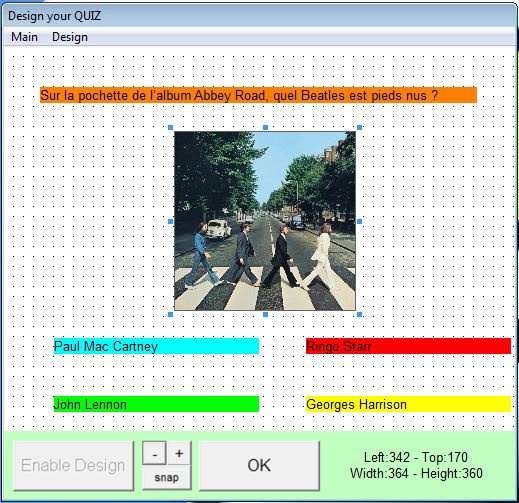Select the Abbey Road album cover image

pyautogui.click(x=265, y=221)
